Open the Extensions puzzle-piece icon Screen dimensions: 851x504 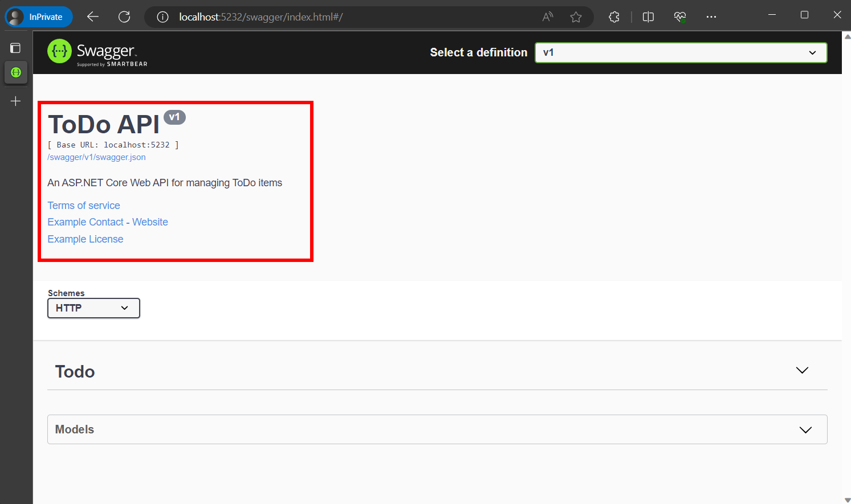pyautogui.click(x=614, y=17)
